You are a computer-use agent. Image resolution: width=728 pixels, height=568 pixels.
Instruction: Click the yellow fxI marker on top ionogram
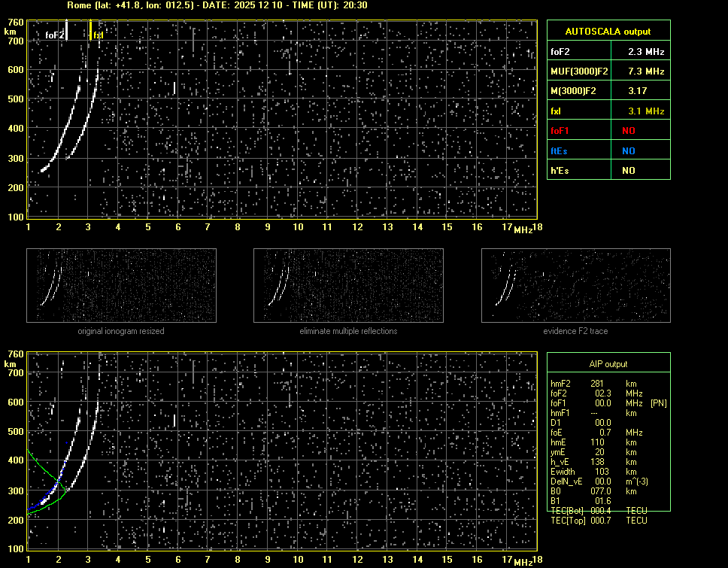click(x=91, y=30)
